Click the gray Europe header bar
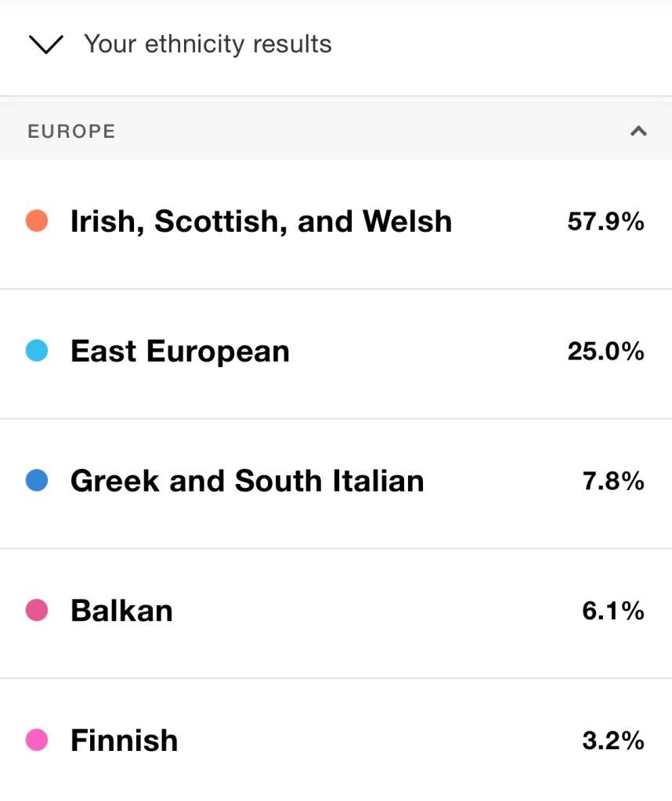 (x=352, y=131)
